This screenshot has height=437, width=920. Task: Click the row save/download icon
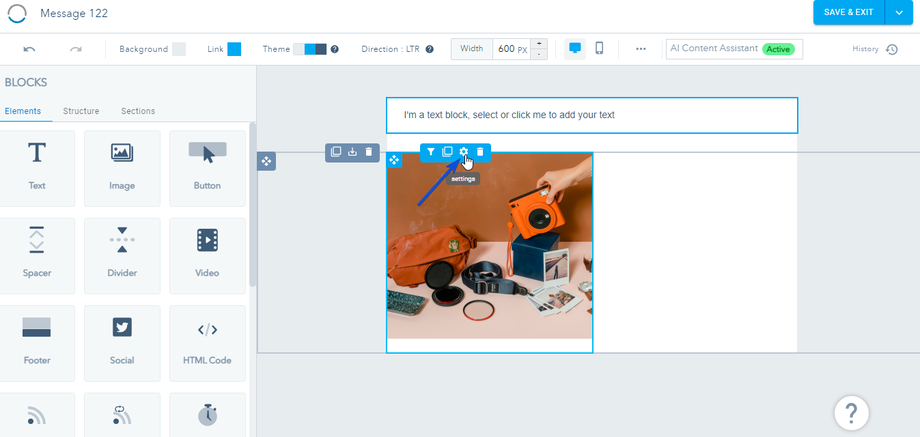[352, 152]
